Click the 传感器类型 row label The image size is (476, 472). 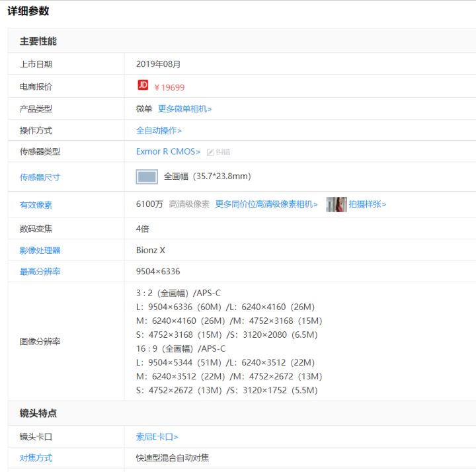40,151
